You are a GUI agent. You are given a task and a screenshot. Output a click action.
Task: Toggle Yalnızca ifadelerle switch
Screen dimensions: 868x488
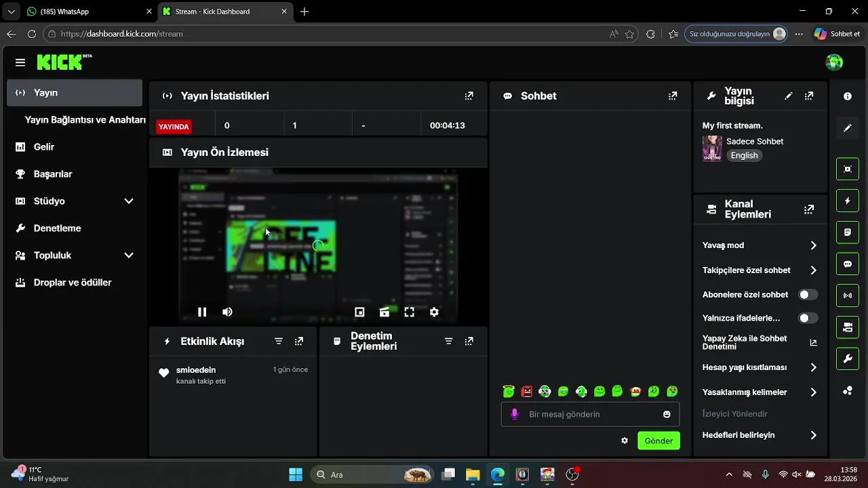pos(808,318)
